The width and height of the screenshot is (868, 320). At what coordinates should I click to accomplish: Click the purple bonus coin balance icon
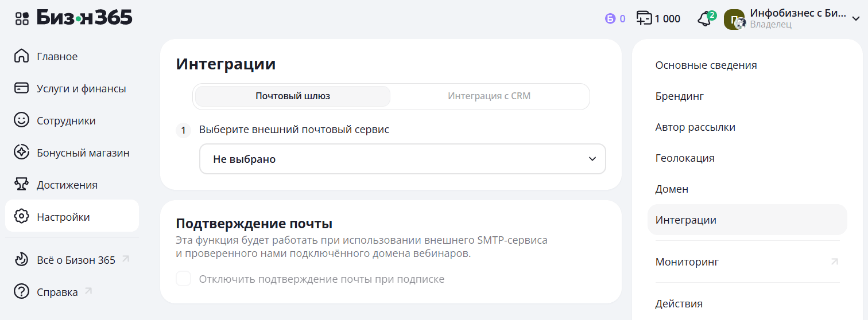point(610,19)
